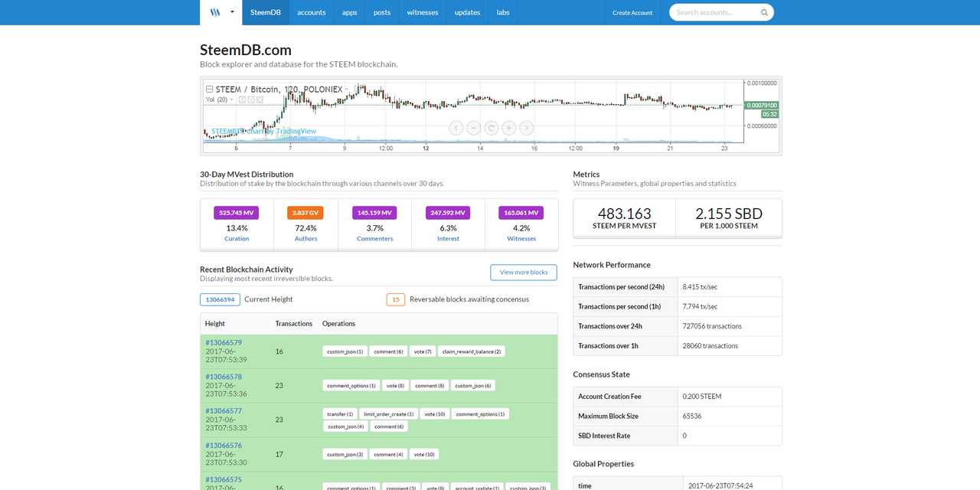Click the 7.794 tx/sec value
980x490 pixels.
point(700,307)
